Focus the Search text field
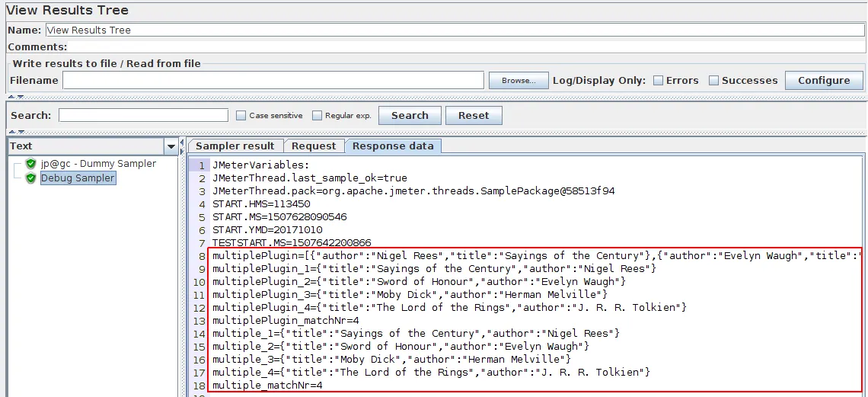868x397 pixels. [x=143, y=115]
